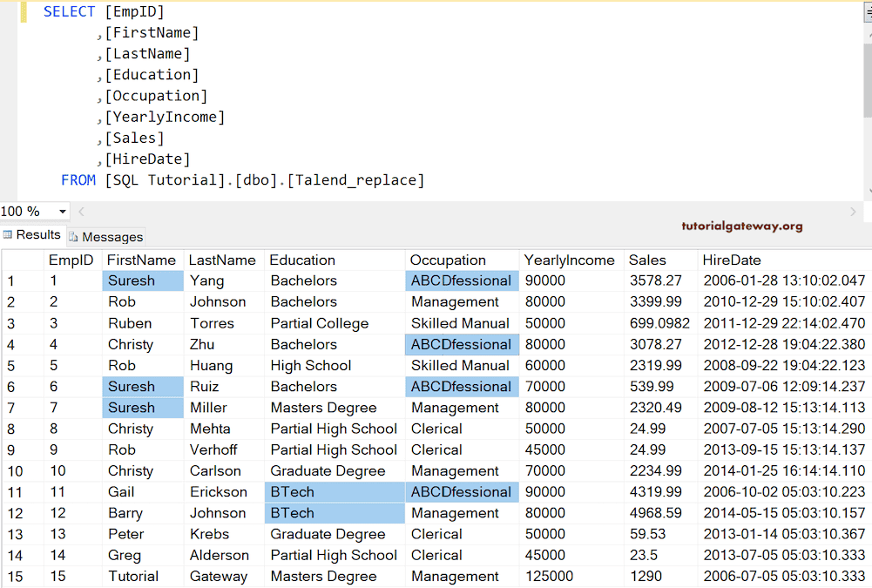Open the 100 % zoom dropdown
The width and height of the screenshot is (872, 588).
[x=63, y=212]
